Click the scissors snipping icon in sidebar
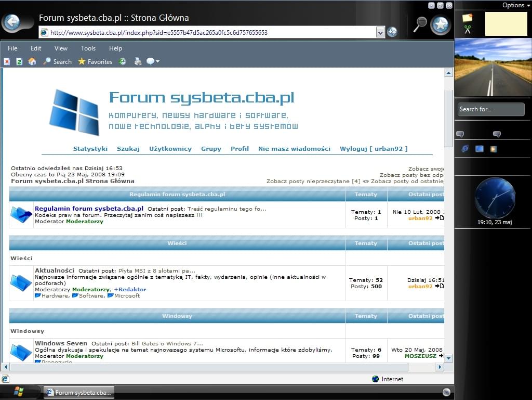The height and width of the screenshot is (400, 532). click(468, 30)
